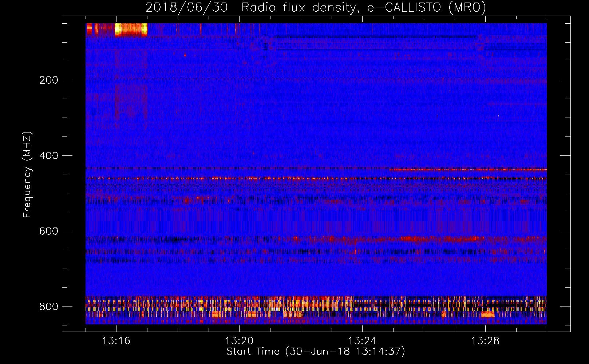Click the bright yellow burst near 13:16
589x364 pixels.
coord(131,29)
